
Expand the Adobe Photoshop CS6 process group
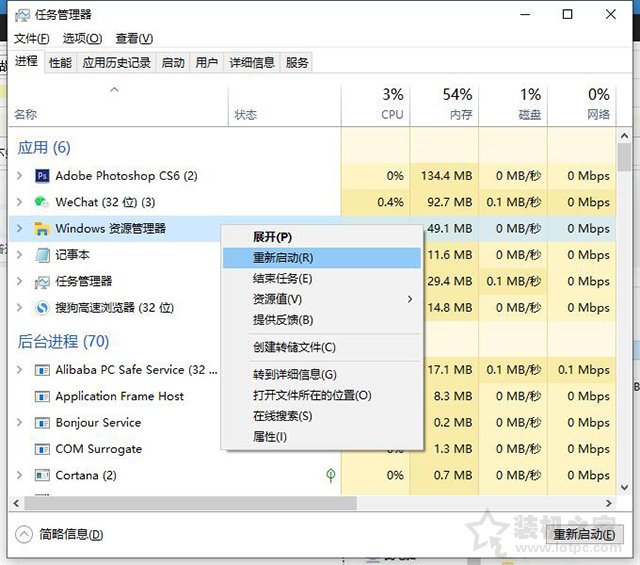tap(19, 176)
